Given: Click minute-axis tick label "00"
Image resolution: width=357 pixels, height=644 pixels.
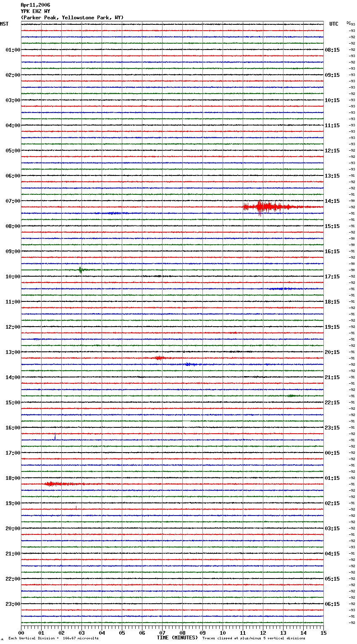Looking at the screenshot, I should (21, 633).
